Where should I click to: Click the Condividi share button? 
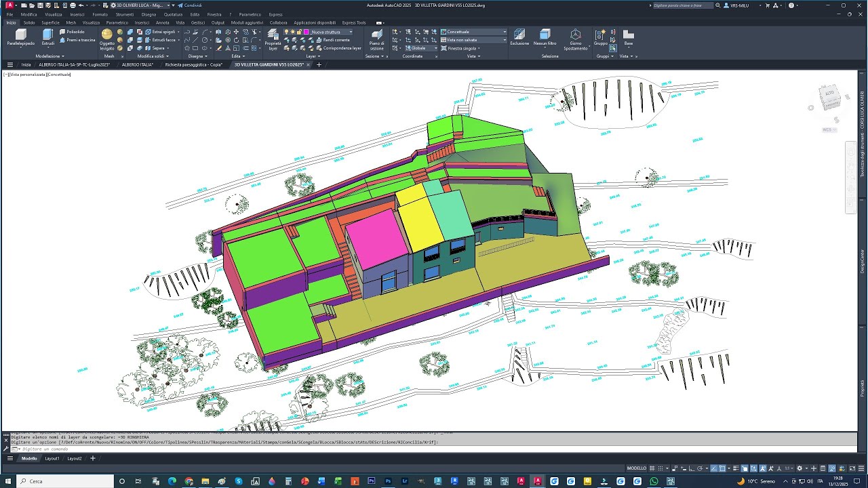(190, 5)
